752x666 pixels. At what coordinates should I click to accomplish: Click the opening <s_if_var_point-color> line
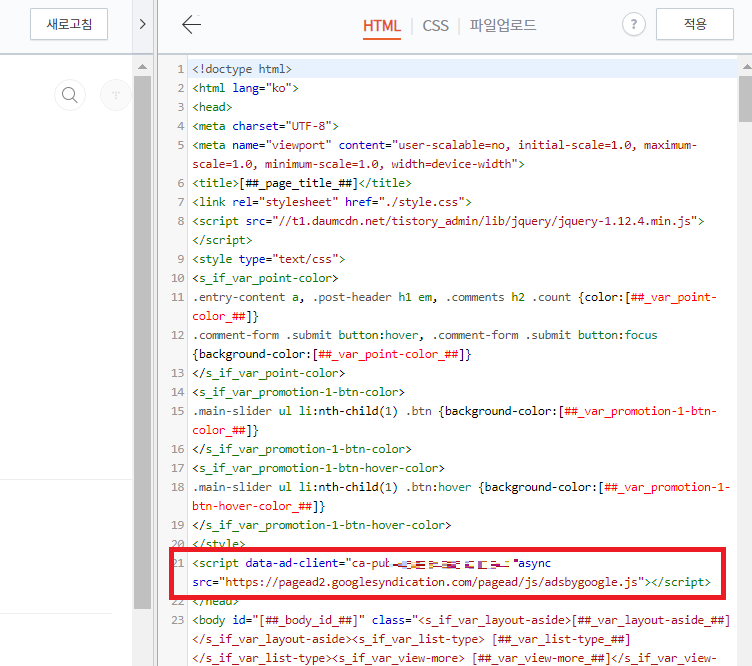265,278
